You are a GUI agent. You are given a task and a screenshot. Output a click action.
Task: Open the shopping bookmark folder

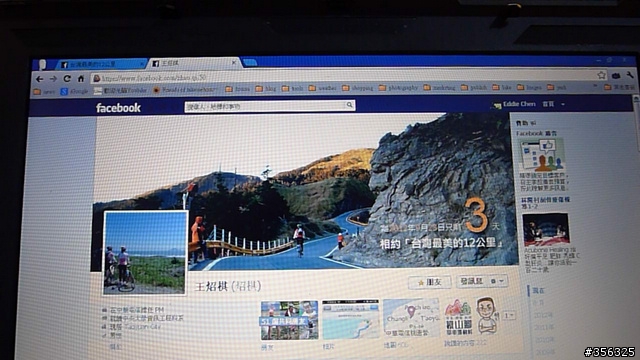click(x=358, y=88)
